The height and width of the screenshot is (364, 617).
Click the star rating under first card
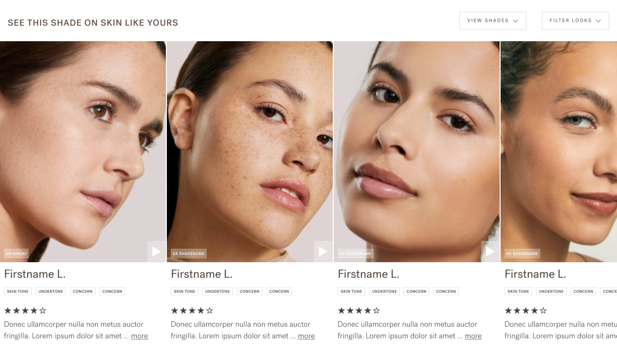click(x=25, y=311)
